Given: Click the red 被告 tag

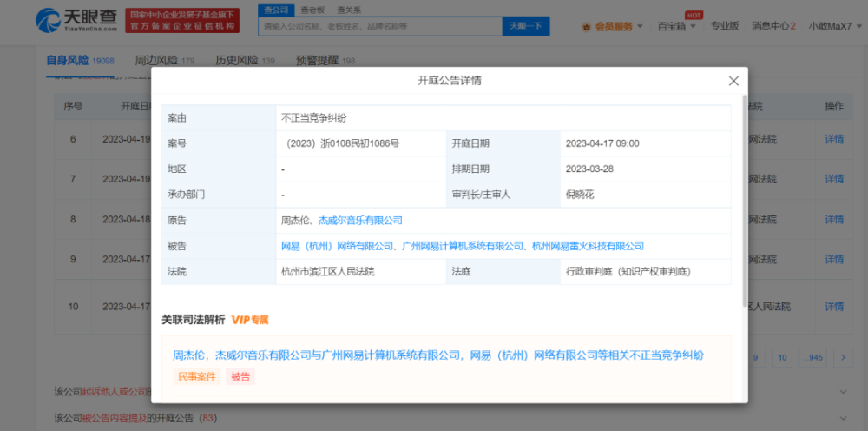Looking at the screenshot, I should click(x=240, y=376).
